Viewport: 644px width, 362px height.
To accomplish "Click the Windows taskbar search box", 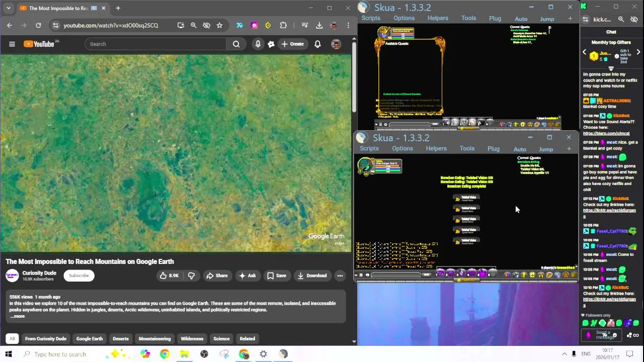I will pyautogui.click(x=74, y=354).
